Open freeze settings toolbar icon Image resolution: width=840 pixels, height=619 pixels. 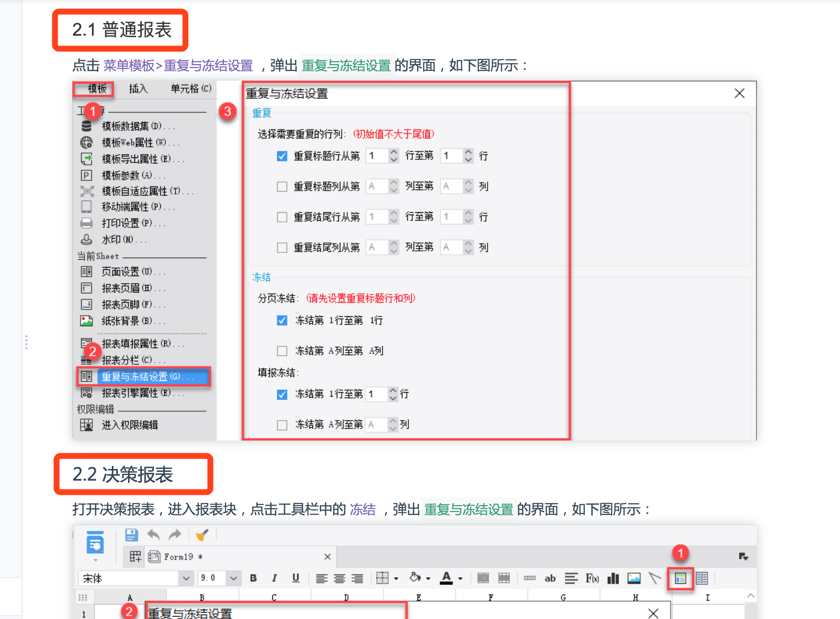click(x=680, y=578)
